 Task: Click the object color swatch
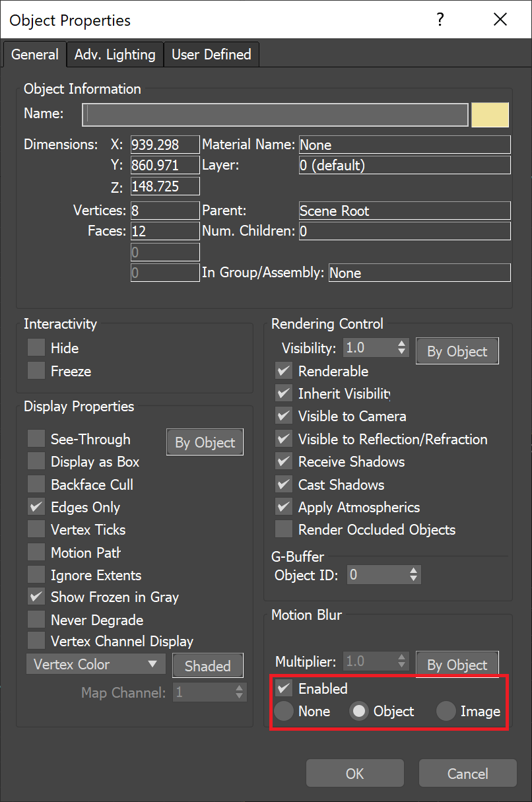point(490,114)
